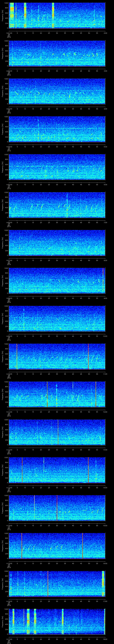The image size is (114, 644).
Task: Click the "4:09:00" start time label
Action: pos(9,336)
